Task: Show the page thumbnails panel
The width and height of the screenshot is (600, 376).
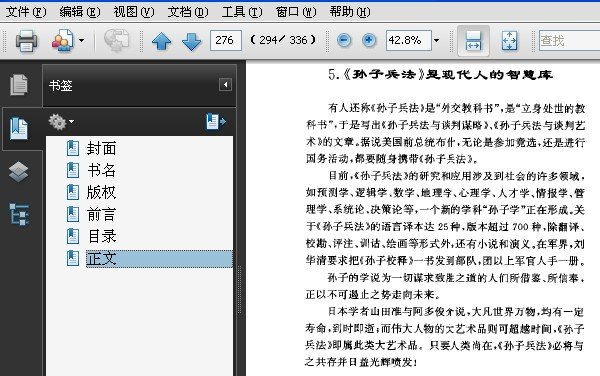Action: click(x=19, y=85)
